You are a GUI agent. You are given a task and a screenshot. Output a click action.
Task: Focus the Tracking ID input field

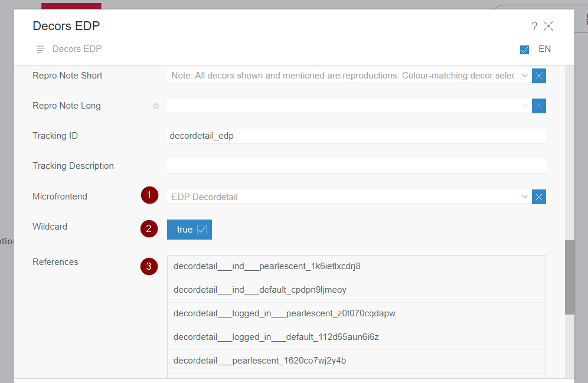[356, 136]
